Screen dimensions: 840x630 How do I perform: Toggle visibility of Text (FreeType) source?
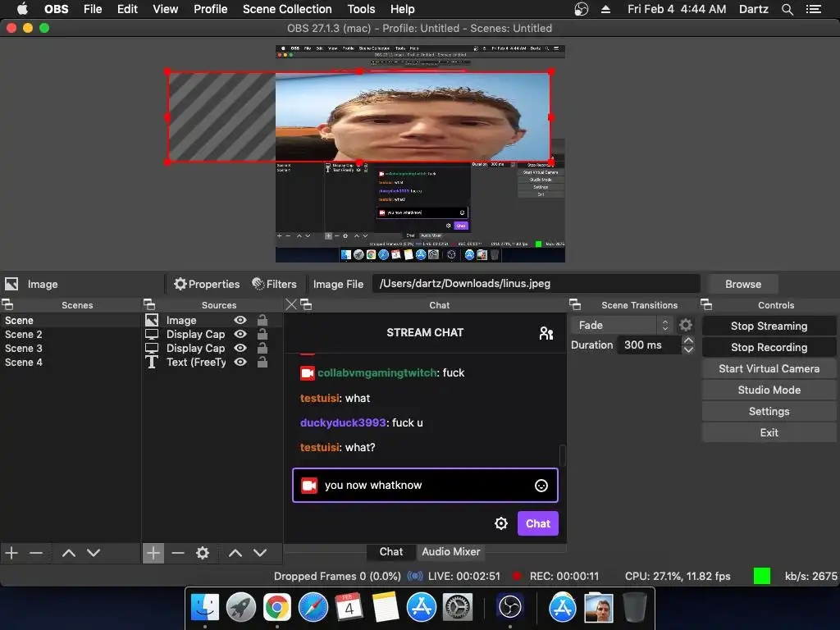point(240,362)
